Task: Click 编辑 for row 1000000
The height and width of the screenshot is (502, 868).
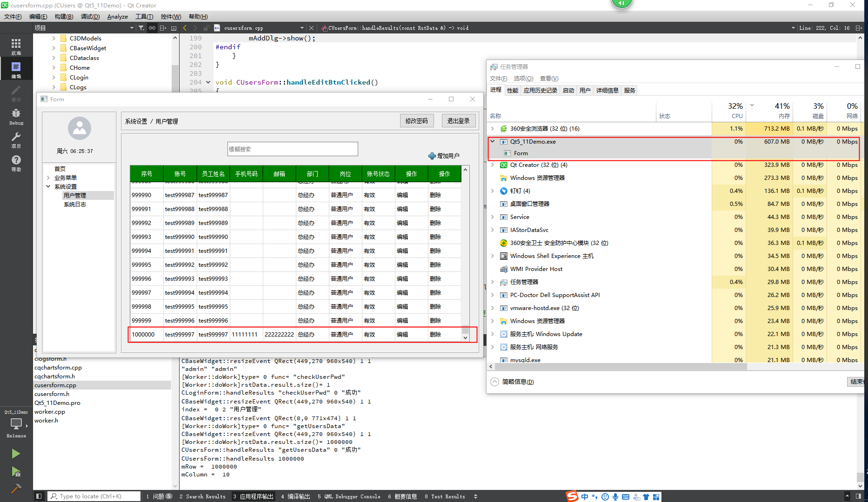Action: [402, 335]
